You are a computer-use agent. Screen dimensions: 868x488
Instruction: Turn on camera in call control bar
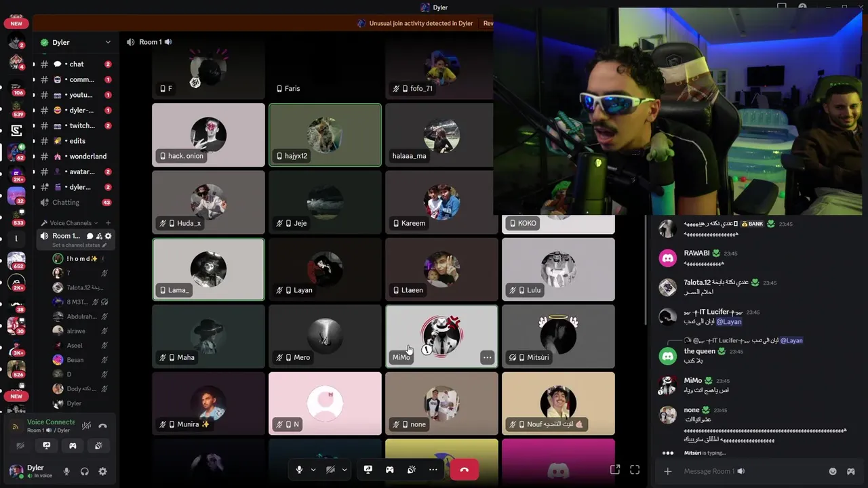pyautogui.click(x=330, y=470)
